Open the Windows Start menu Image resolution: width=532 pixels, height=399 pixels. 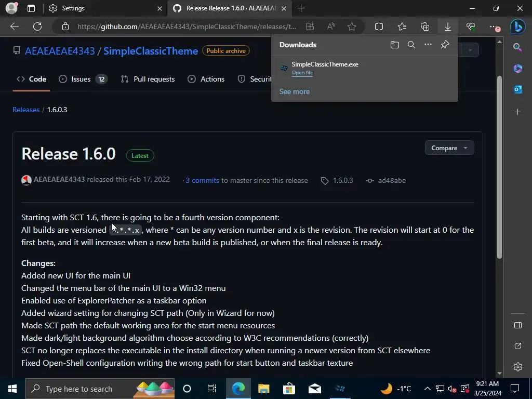12,389
